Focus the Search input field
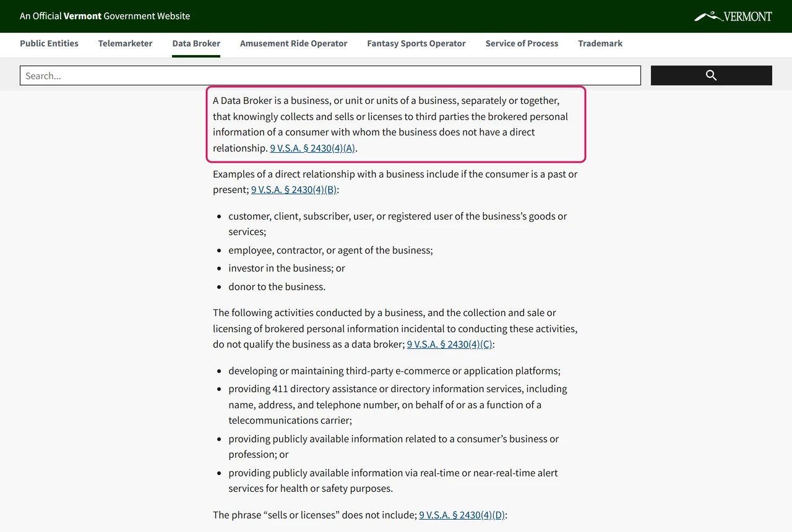The height and width of the screenshot is (532, 792). [x=330, y=75]
